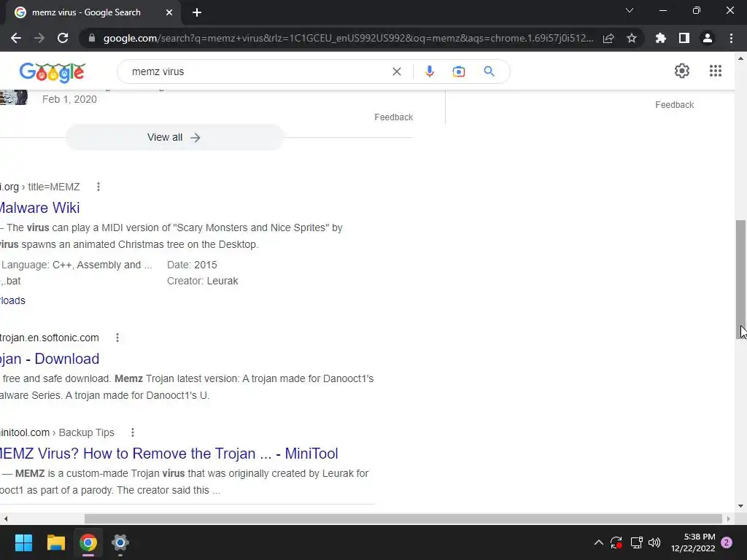Screen dimensions: 747x560
Task: Open the Malware Wiki result
Action: click(39, 208)
